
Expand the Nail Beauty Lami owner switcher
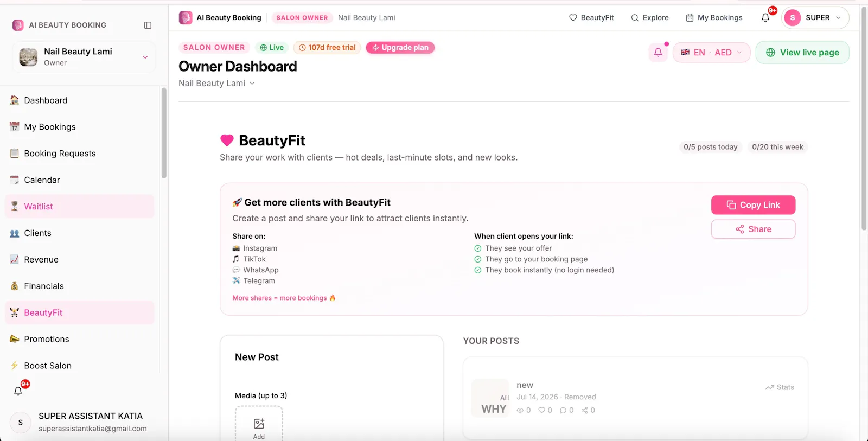coord(84,57)
